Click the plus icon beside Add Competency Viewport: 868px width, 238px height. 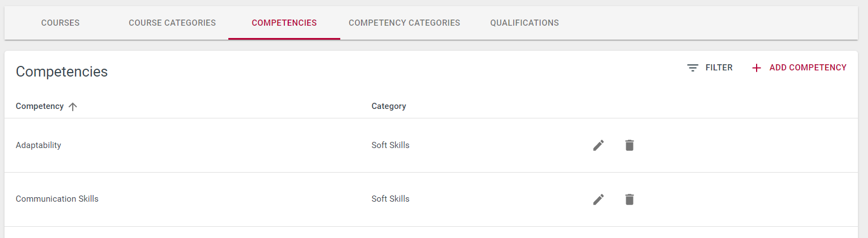[757, 68]
